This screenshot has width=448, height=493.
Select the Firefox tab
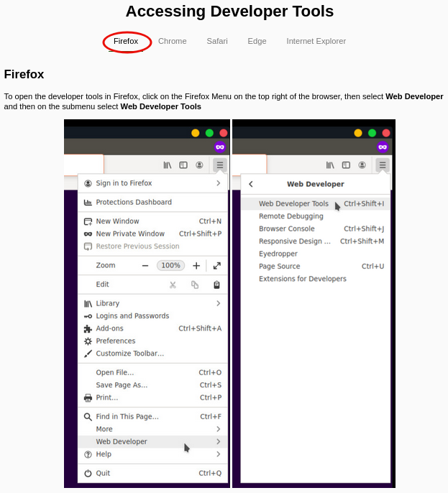(x=126, y=41)
